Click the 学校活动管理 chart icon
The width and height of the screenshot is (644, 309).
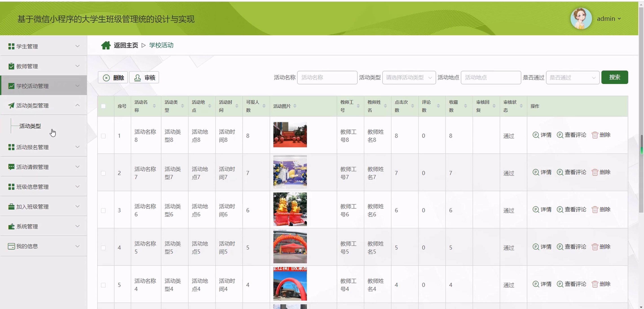click(11, 86)
